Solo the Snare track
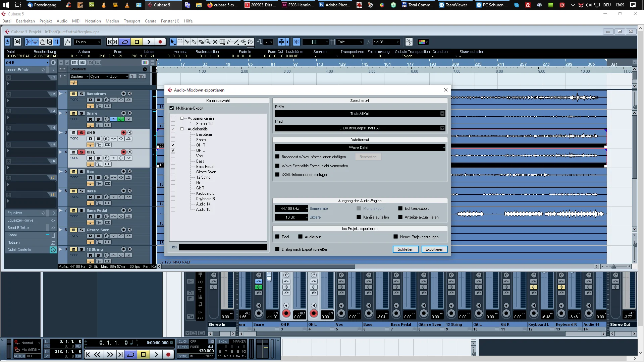This screenshot has height=362, width=644. coord(81,113)
